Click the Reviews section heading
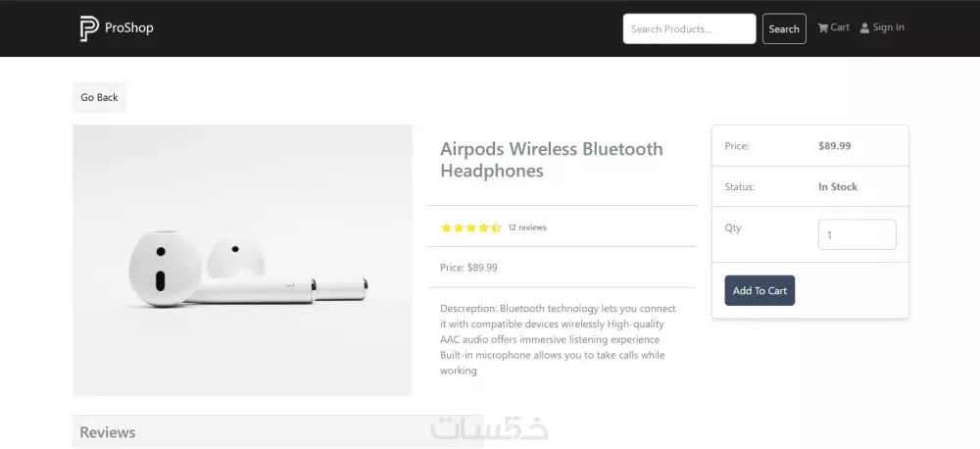Viewport: 980px width, 449px height. [108, 432]
